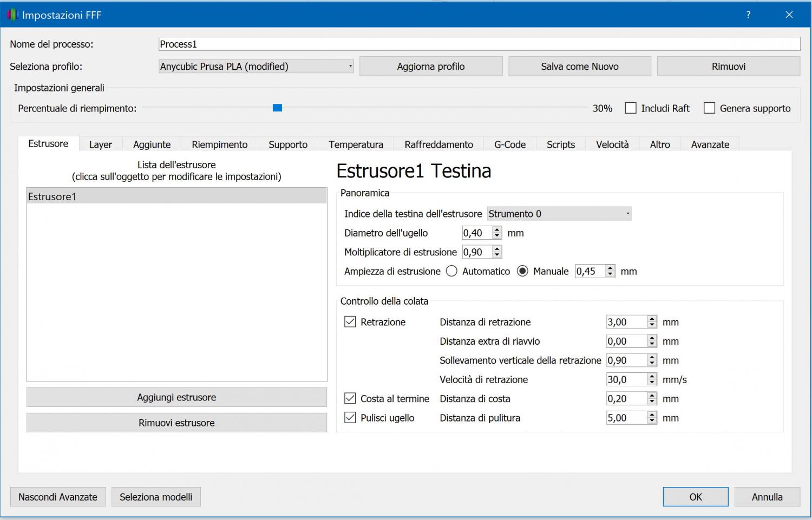Click the Salva come Nuovo button
This screenshot has width=812, height=520.
point(580,67)
